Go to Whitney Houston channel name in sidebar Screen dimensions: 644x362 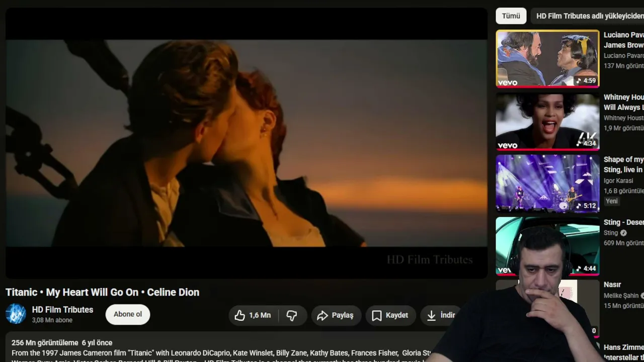point(624,118)
